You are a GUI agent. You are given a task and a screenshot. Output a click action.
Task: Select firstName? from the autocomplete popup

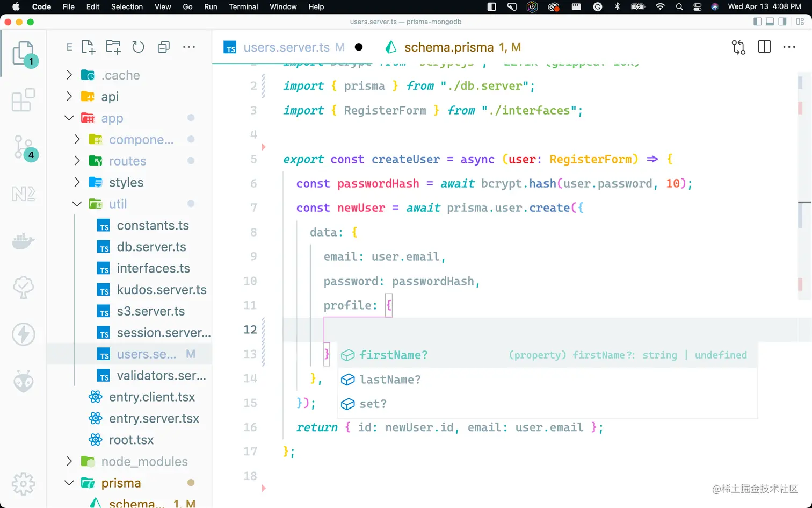pos(394,355)
